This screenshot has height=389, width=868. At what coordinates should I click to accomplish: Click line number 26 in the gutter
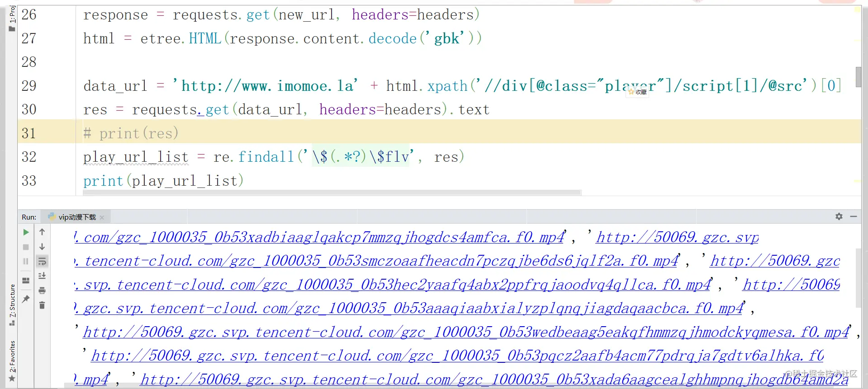pyautogui.click(x=29, y=14)
